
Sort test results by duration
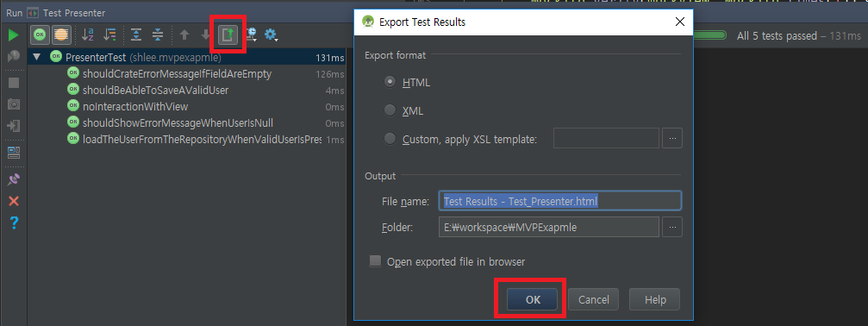pyautogui.click(x=110, y=34)
